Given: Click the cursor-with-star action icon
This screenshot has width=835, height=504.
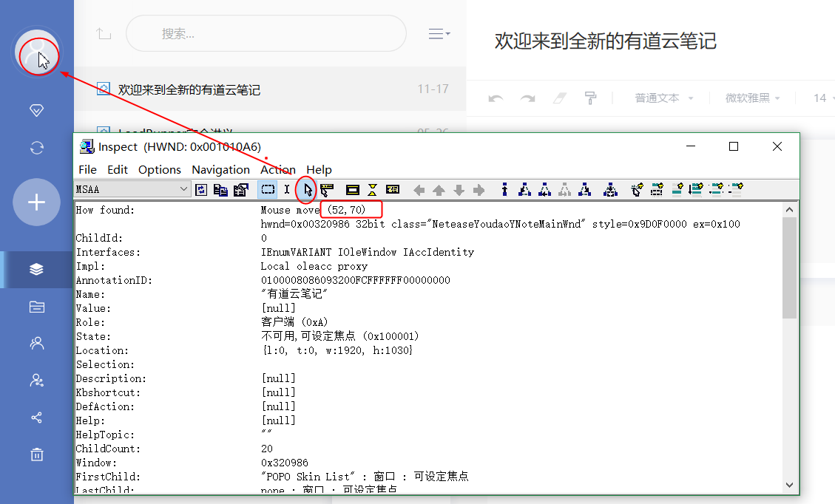Looking at the screenshot, I should 636,189.
